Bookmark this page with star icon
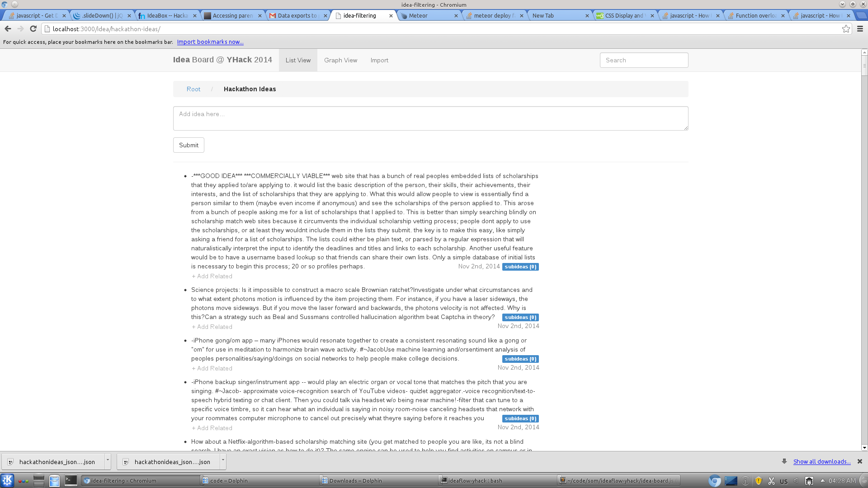Viewport: 868px width, 488px height. pyautogui.click(x=846, y=29)
